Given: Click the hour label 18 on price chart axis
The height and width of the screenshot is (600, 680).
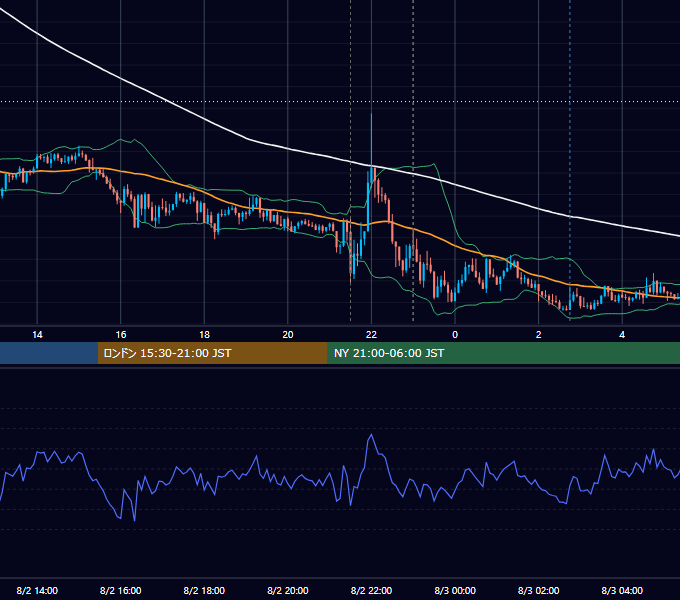Looking at the screenshot, I should pyautogui.click(x=204, y=335).
